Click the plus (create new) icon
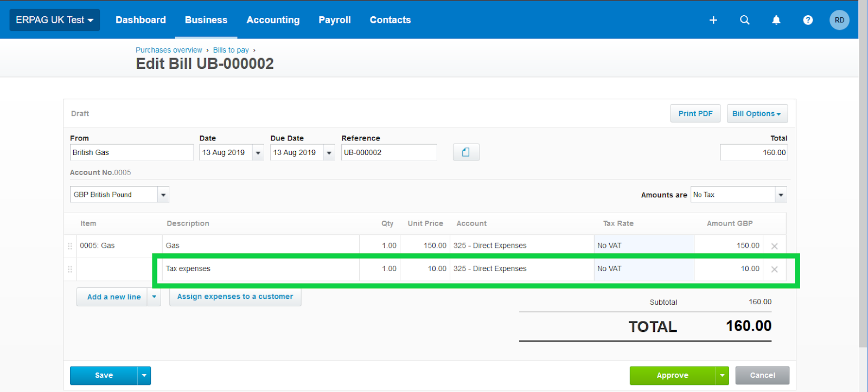The image size is (868, 392). 713,20
